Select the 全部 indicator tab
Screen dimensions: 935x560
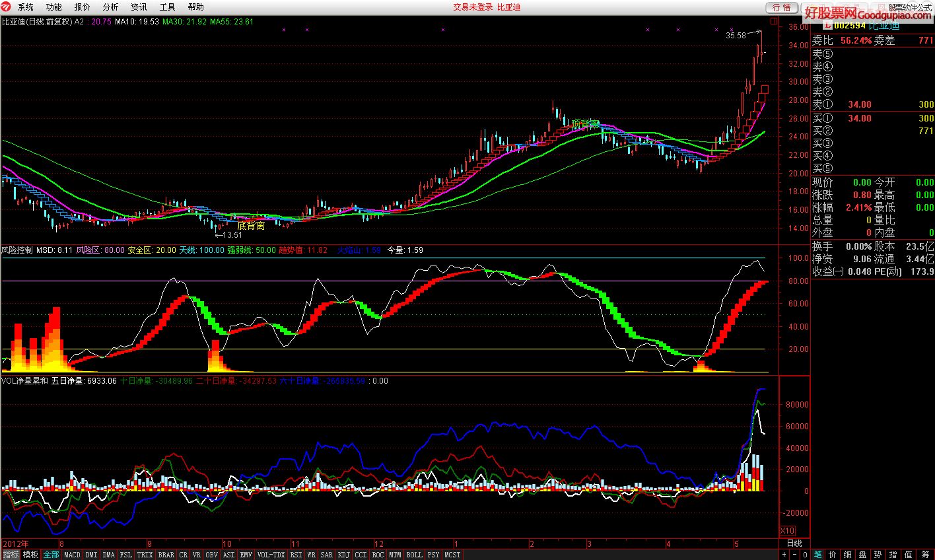tap(51, 554)
